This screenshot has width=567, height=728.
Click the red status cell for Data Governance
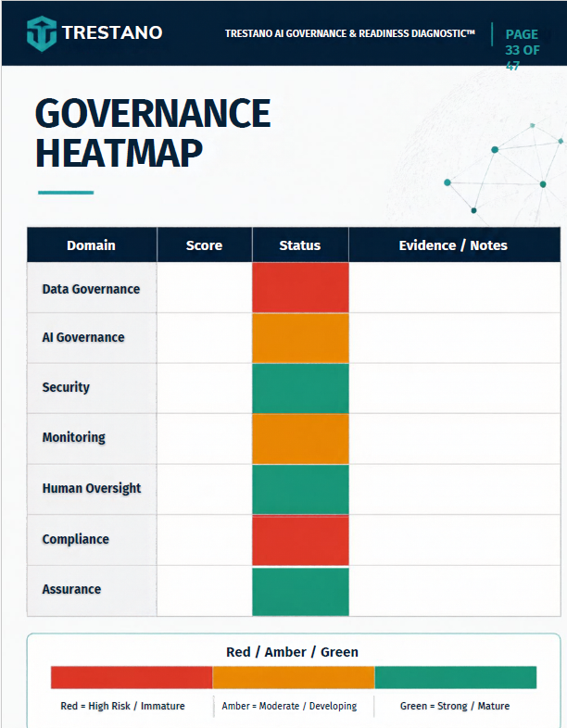tap(300, 287)
